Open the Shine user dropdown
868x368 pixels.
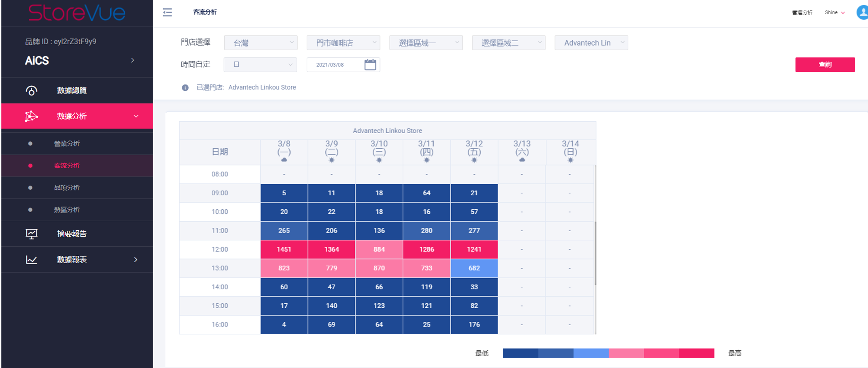[x=835, y=13]
